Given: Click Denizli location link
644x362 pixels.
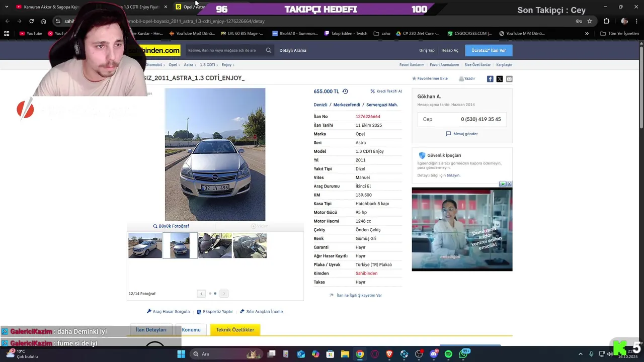Looking at the screenshot, I should 320,105.
